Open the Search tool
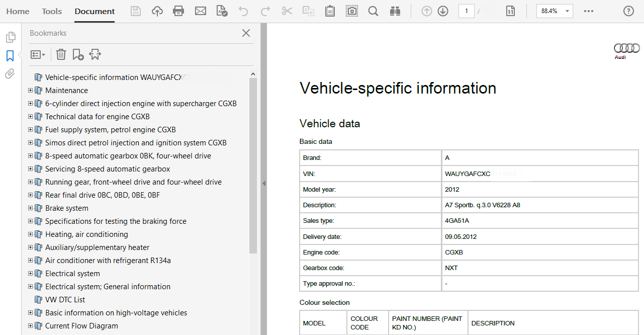 (x=373, y=10)
